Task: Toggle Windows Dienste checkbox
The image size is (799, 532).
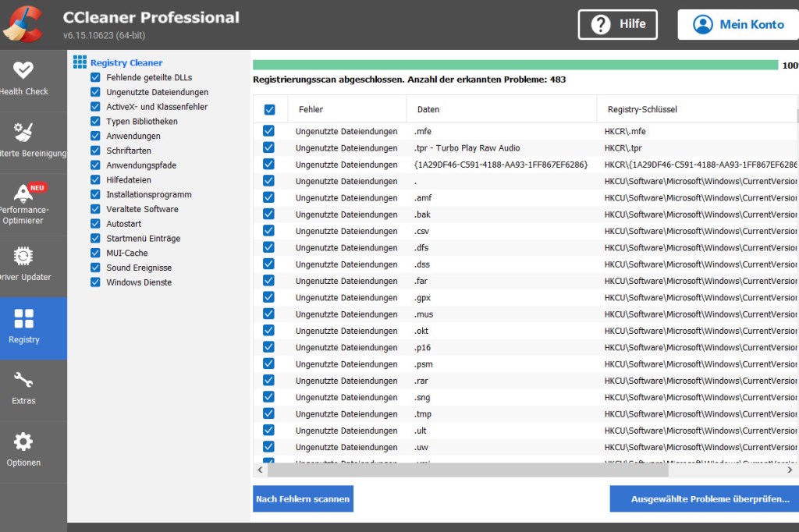Action: [95, 282]
